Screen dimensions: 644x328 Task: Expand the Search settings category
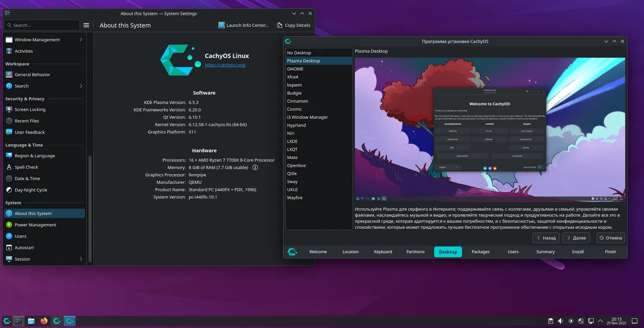[x=44, y=86]
